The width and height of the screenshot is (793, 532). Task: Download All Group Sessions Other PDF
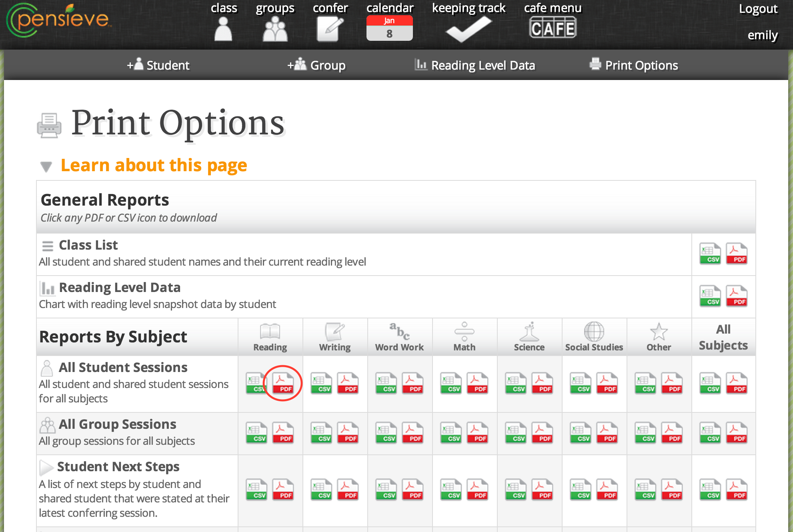coord(672,433)
